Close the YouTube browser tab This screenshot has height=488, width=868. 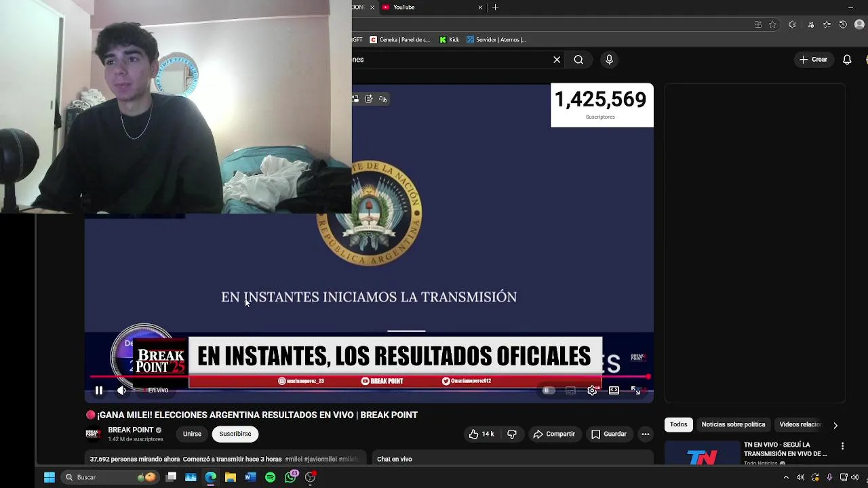coord(480,7)
